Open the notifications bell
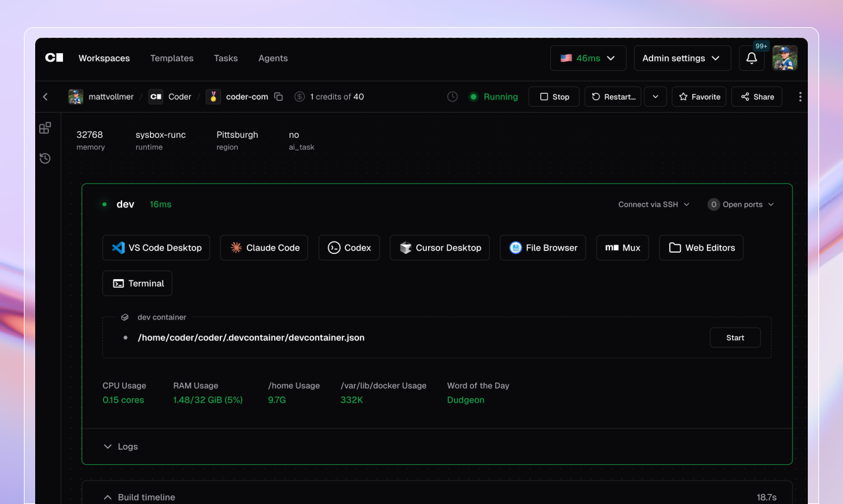843x504 pixels. (x=751, y=58)
